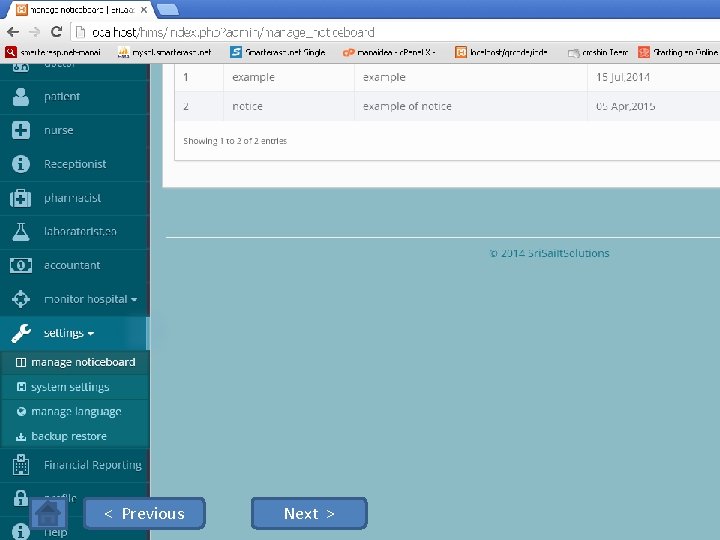Click the 2014 copyright footer text
This screenshot has width=720, height=540.
(x=550, y=253)
